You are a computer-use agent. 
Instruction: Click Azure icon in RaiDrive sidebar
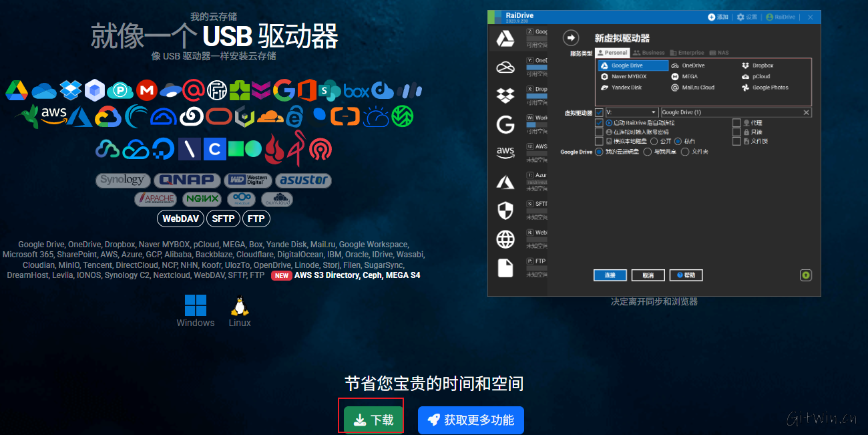tap(505, 182)
